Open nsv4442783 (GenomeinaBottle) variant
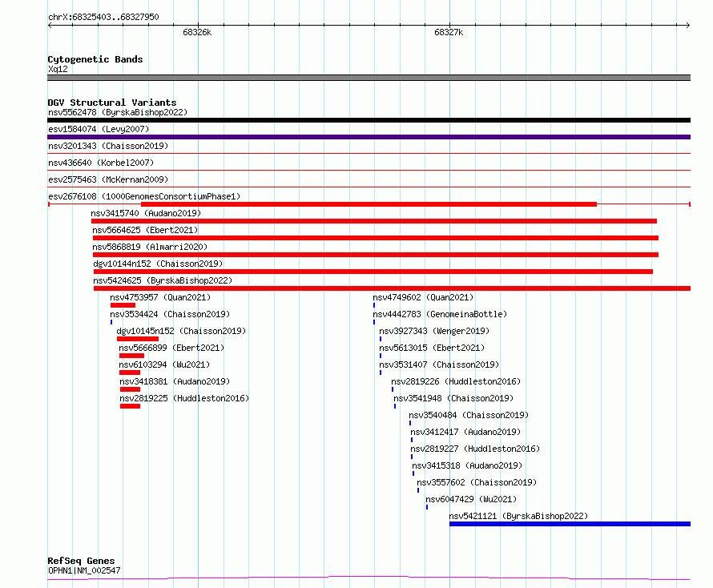Image resolution: width=713 pixels, height=588 pixels. tap(440, 314)
